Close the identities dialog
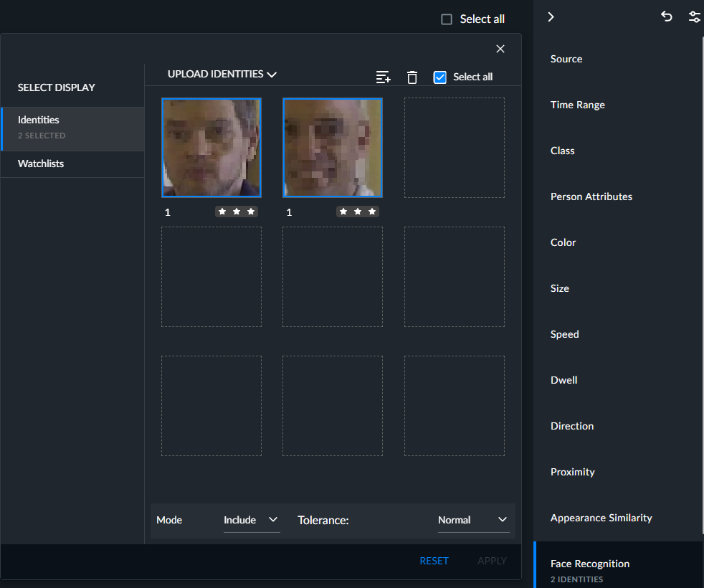 point(500,49)
